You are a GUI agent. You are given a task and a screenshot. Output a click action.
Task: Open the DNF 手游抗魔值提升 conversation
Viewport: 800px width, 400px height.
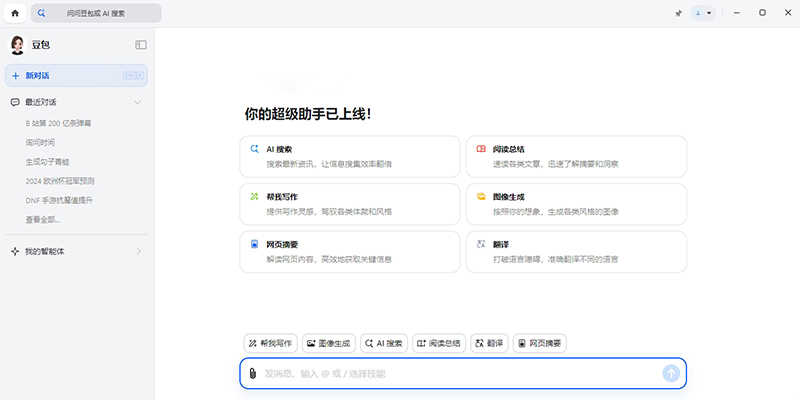click(x=59, y=201)
